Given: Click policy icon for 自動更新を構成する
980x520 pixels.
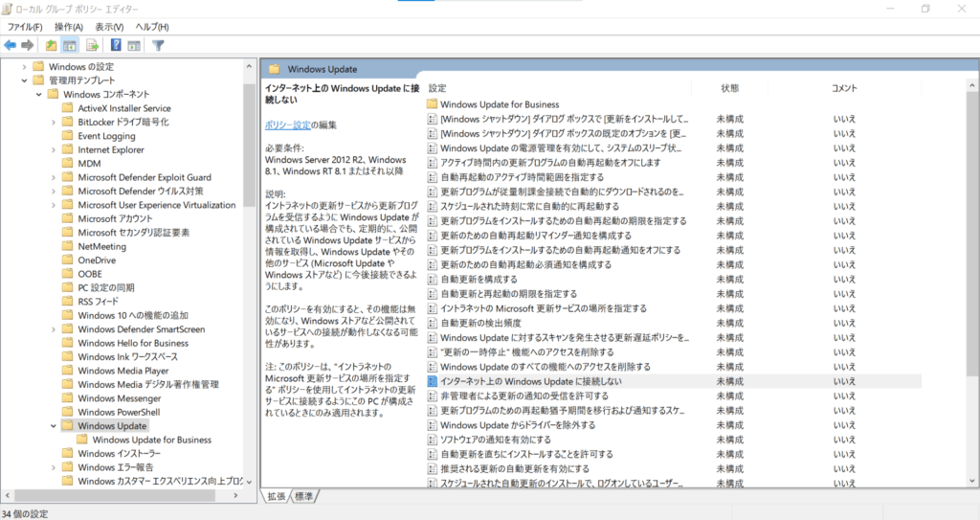Looking at the screenshot, I should tap(432, 279).
